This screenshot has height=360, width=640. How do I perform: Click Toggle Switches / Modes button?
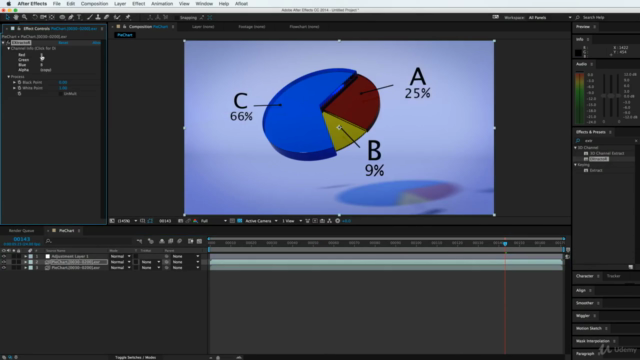(136, 357)
